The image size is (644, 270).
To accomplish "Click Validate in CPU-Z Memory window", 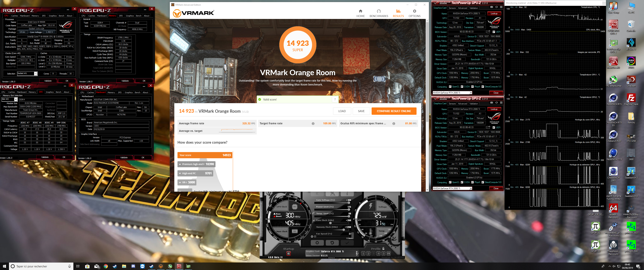I will point(125,81).
